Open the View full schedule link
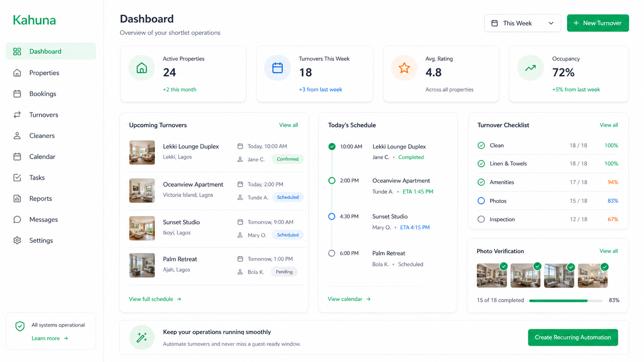 (x=155, y=299)
